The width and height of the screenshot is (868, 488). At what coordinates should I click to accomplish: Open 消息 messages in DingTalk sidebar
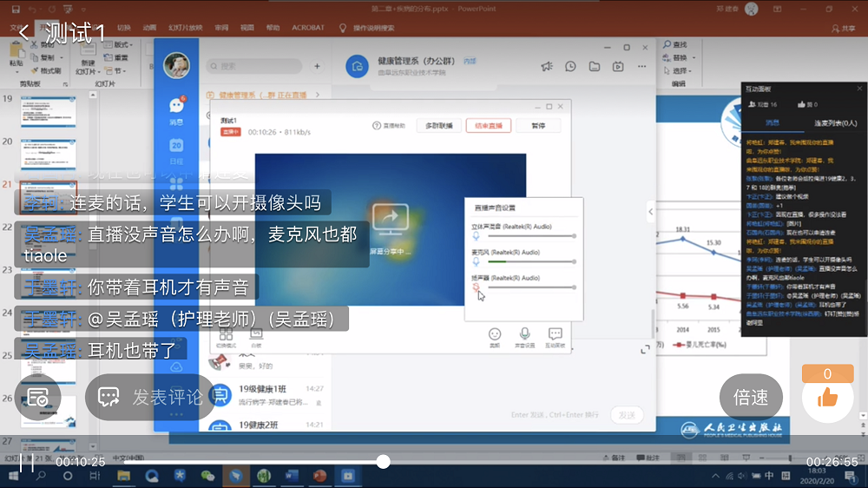click(176, 111)
